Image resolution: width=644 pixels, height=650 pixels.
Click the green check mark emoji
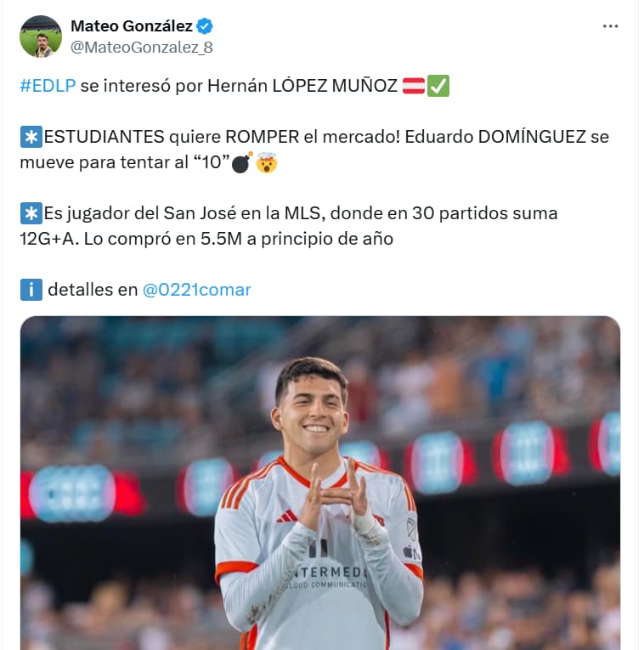tap(438, 86)
